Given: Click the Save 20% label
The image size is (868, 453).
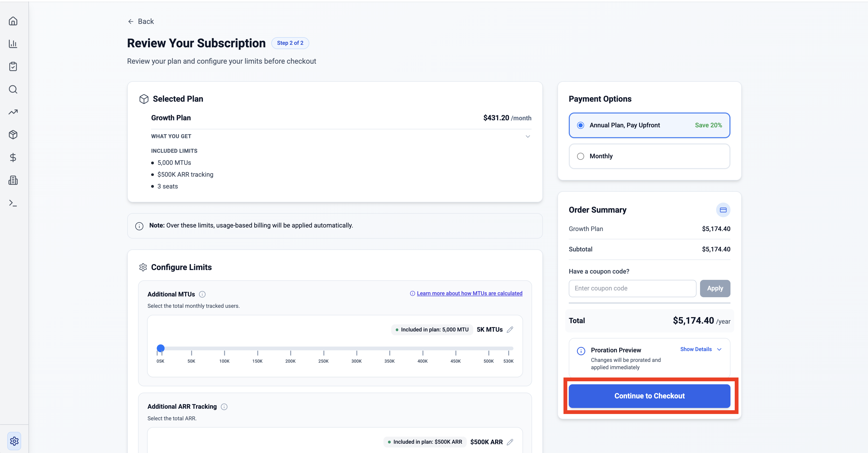Looking at the screenshot, I should [x=708, y=125].
